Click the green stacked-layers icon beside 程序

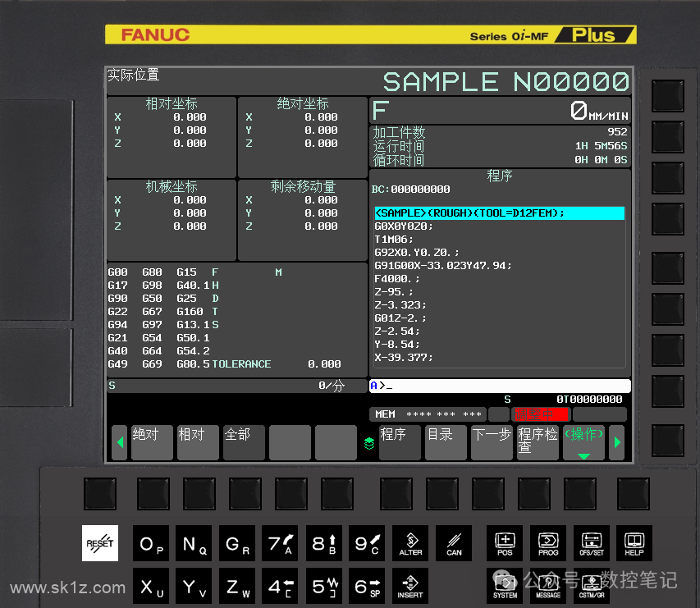[368, 443]
